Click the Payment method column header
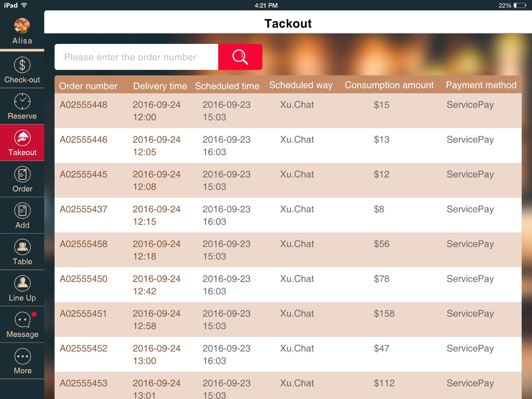532x399 pixels. click(481, 85)
